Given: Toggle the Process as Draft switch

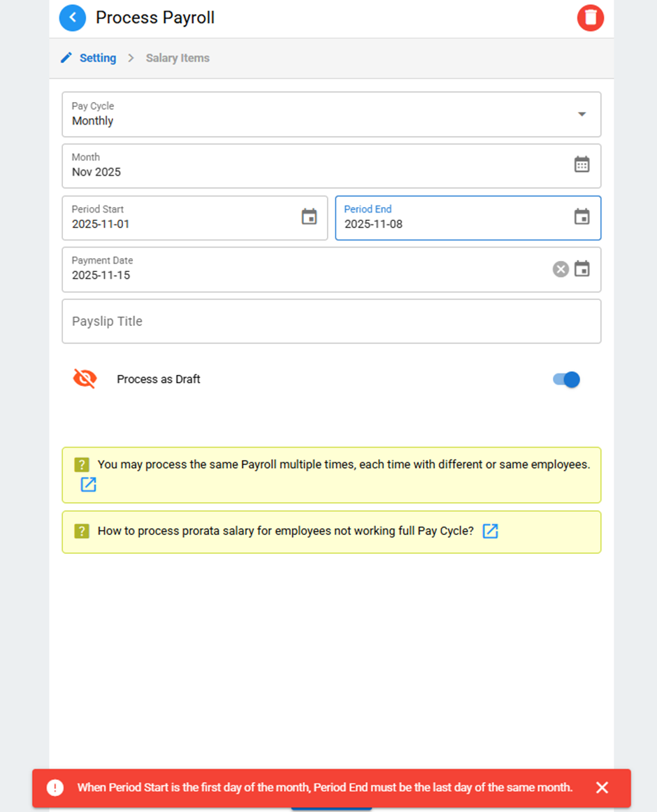Looking at the screenshot, I should tap(567, 380).
